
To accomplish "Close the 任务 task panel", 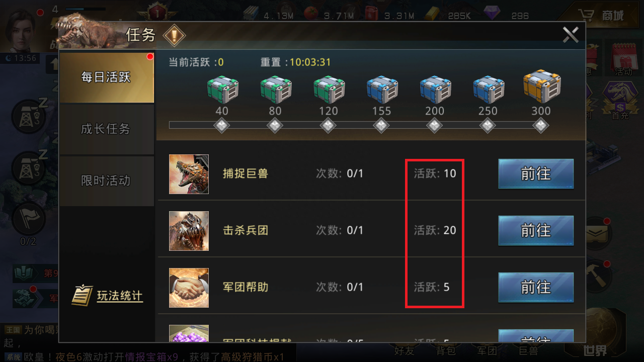I will pyautogui.click(x=570, y=35).
